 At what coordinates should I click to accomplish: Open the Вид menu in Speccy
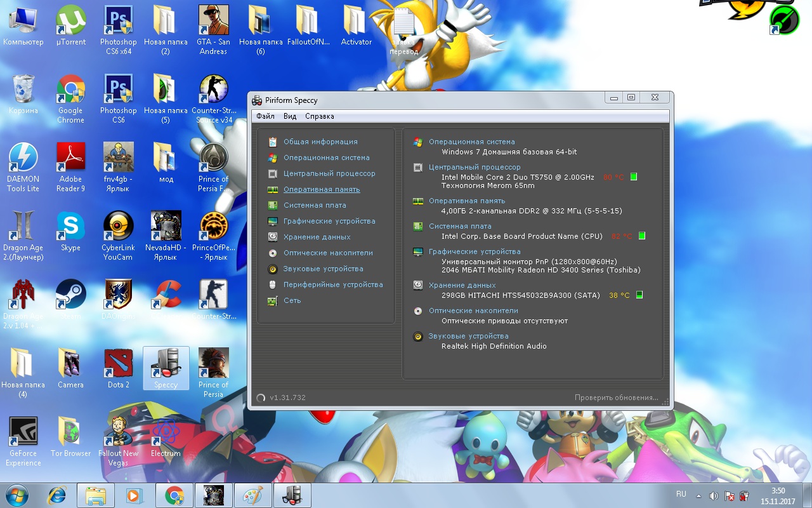click(290, 116)
